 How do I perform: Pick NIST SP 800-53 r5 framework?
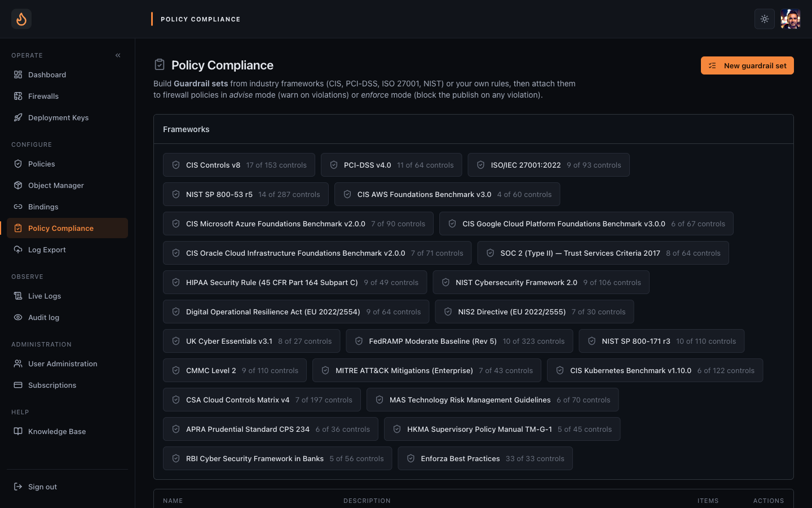tap(246, 194)
